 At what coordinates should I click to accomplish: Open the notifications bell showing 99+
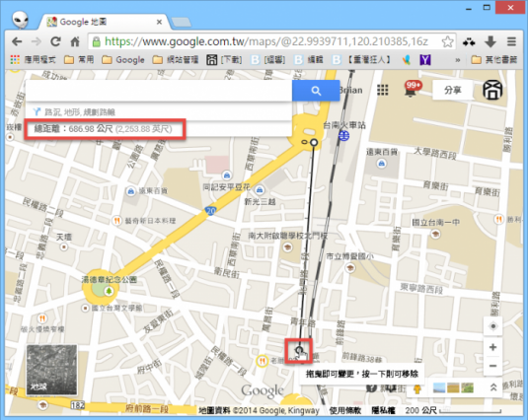[412, 90]
